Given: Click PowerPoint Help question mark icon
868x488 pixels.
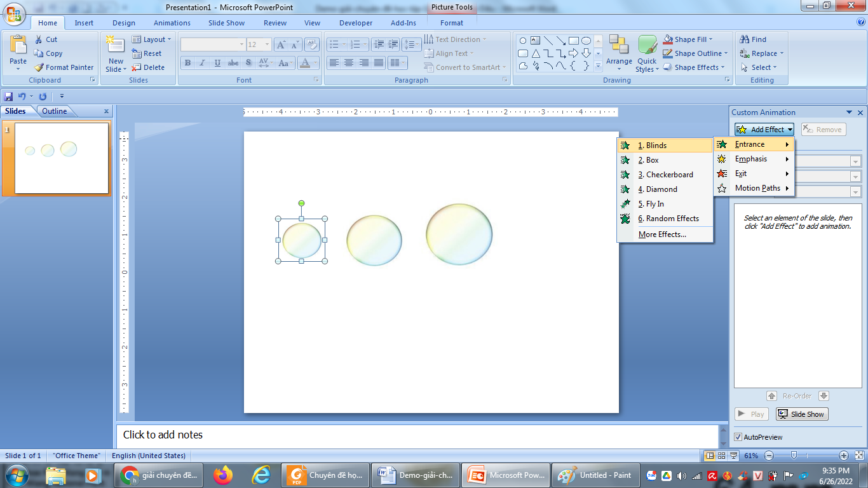Looking at the screenshot, I should tap(860, 22).
